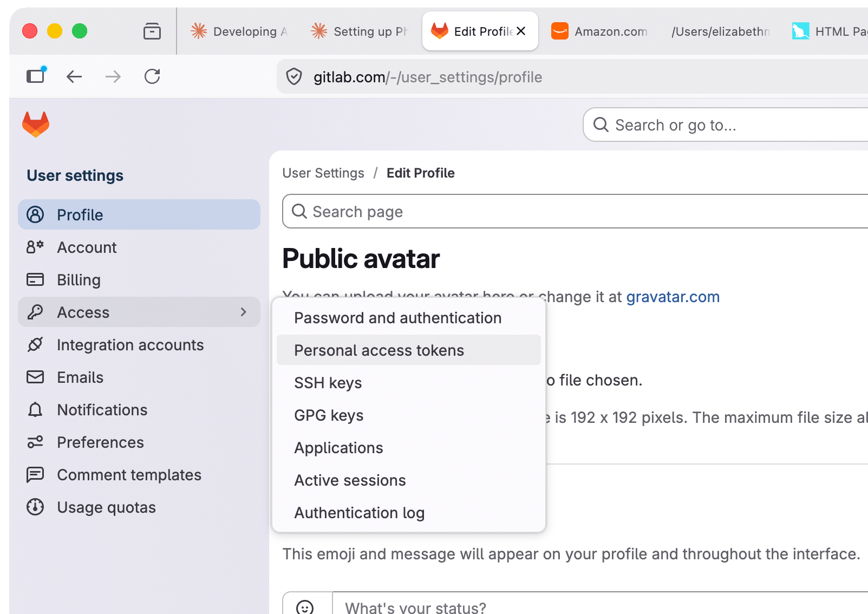Viewport: 868px width, 614px height.
Task: Follow the gravatar.com link
Action: point(673,297)
